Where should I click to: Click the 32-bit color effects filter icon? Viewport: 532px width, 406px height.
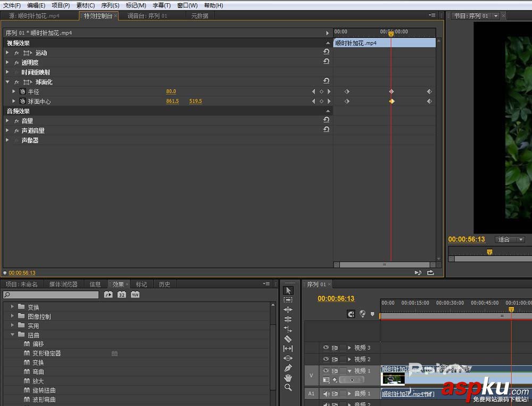[122, 294]
